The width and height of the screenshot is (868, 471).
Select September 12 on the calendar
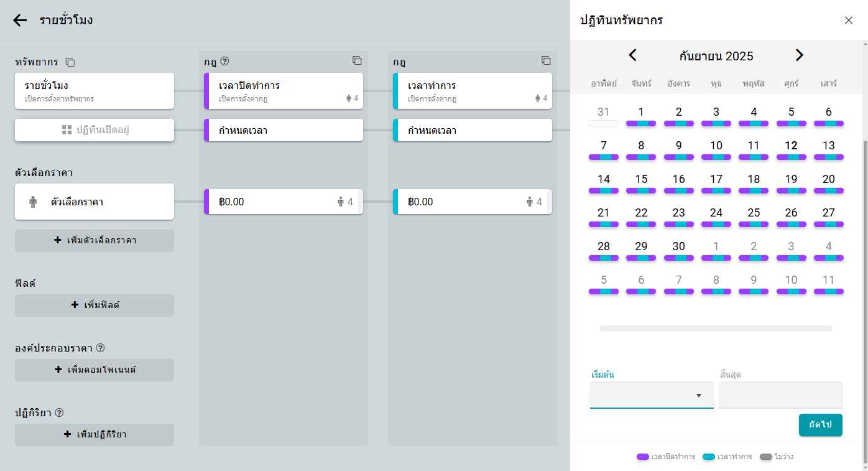click(791, 146)
